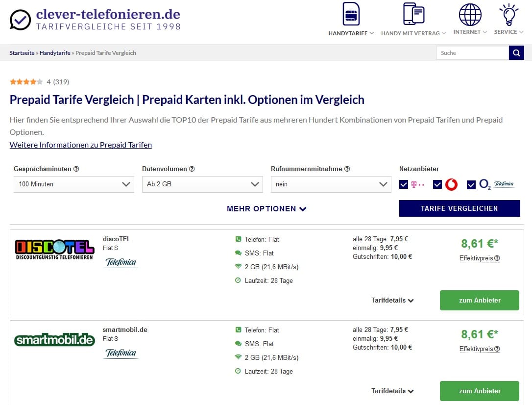Viewport: 532px width, 405px height.
Task: Click the Telekom logo
Action: point(418,185)
